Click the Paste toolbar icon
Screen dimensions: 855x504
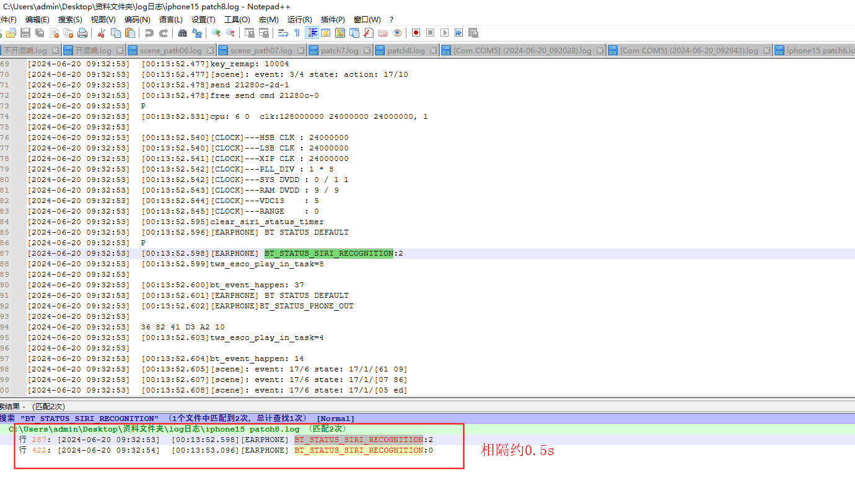click(130, 33)
